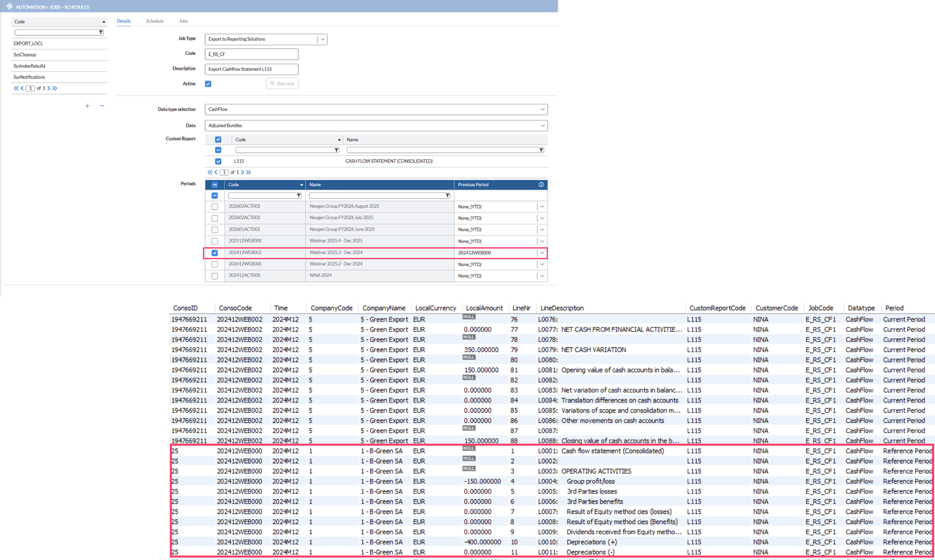Click the filter icon under Code list
935x560 pixels.
(101, 33)
